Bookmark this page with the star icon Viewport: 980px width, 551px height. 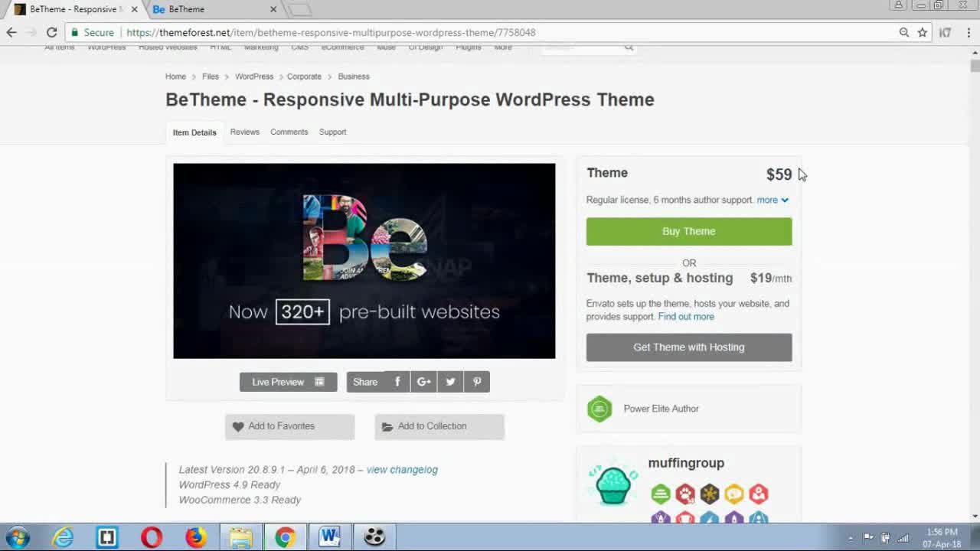pyautogui.click(x=923, y=32)
